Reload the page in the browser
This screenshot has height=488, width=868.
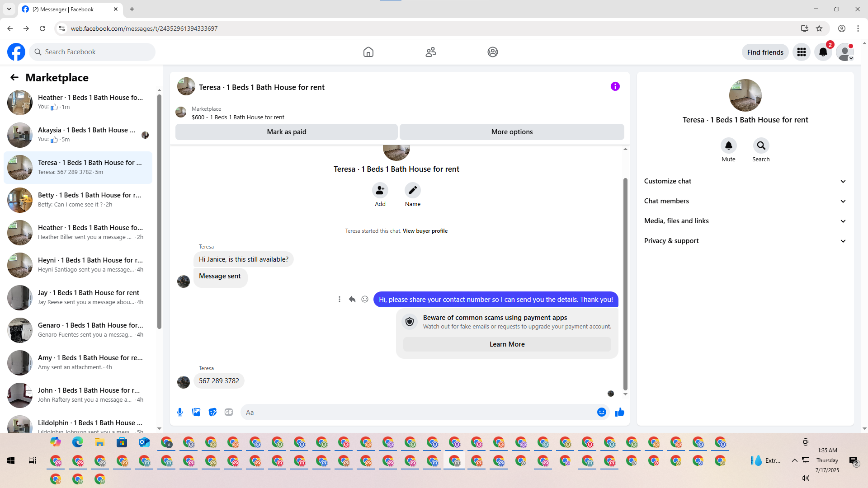click(x=42, y=28)
